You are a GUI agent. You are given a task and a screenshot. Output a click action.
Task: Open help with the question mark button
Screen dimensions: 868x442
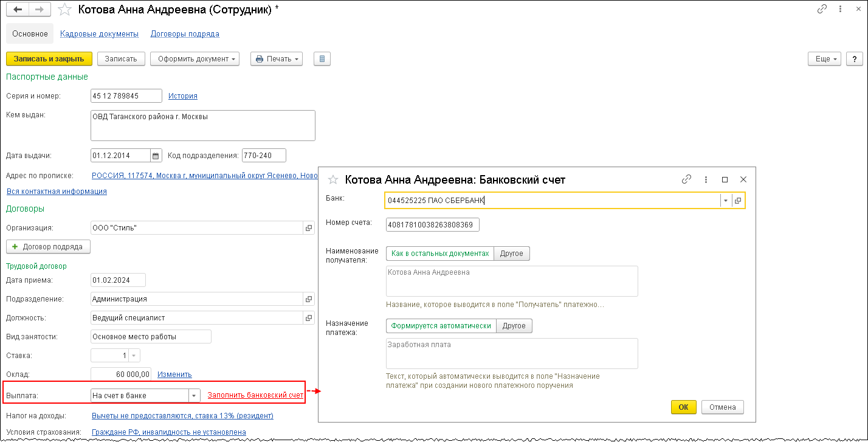[855, 59]
